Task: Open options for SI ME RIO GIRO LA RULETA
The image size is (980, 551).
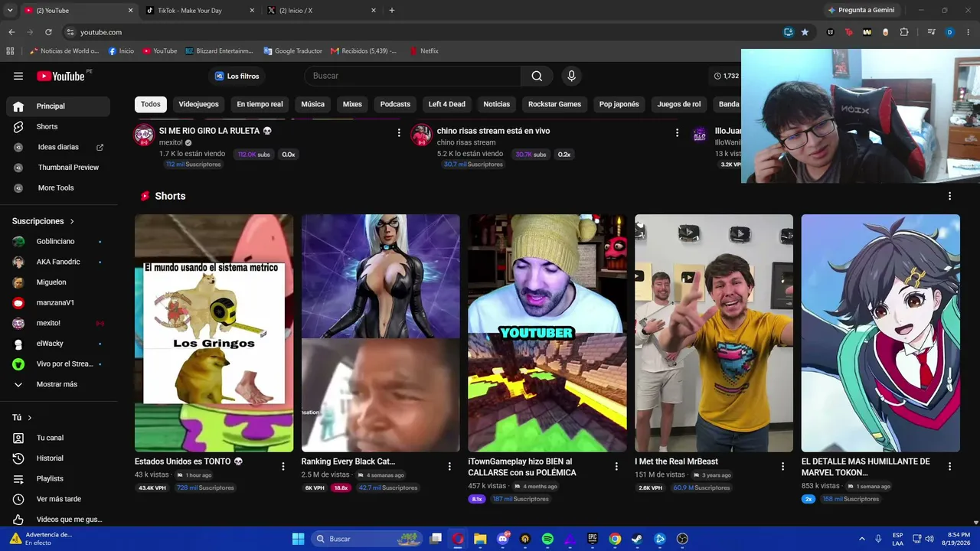Action: 399,132
